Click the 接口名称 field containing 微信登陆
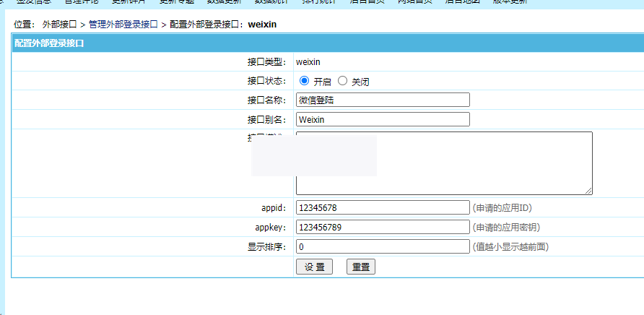The image size is (644, 315). [x=383, y=100]
